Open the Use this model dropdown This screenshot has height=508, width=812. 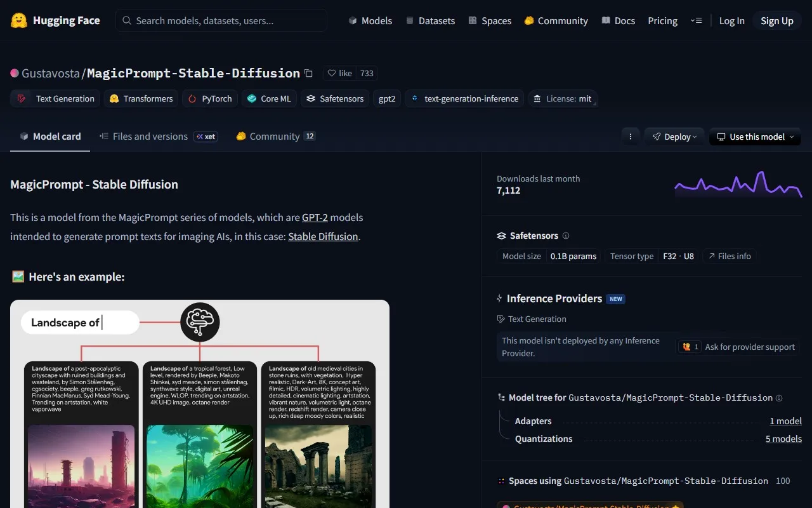tap(755, 137)
